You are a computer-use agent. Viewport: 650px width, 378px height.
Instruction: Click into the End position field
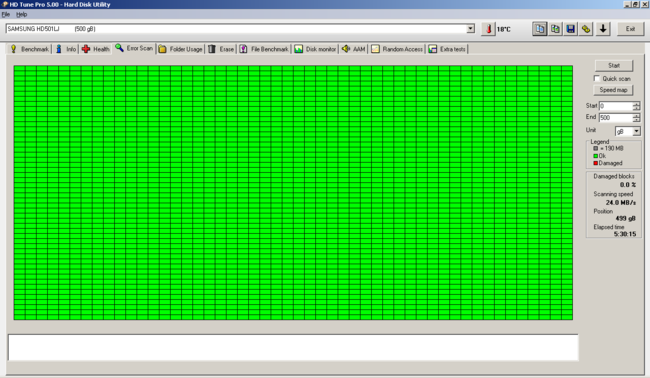616,118
